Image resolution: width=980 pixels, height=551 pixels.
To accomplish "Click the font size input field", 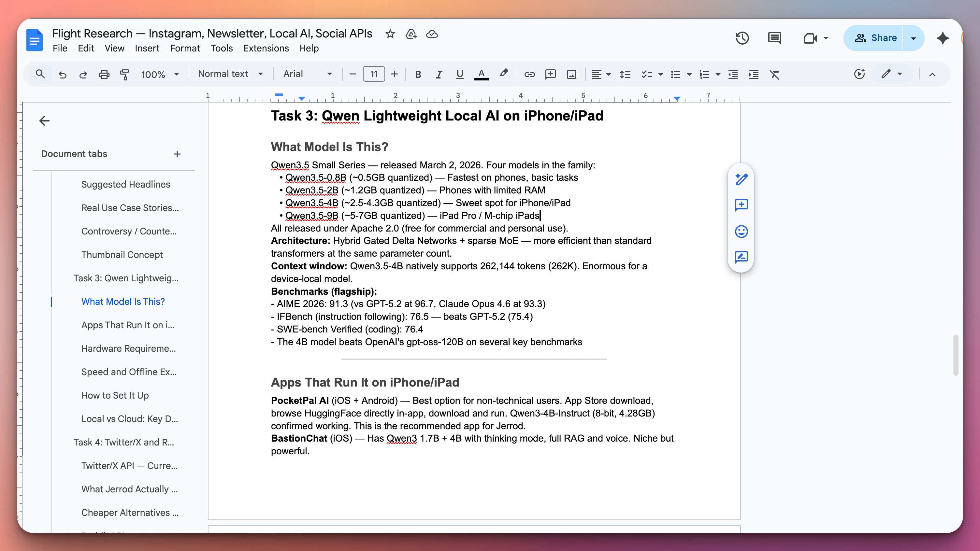I will [x=374, y=74].
